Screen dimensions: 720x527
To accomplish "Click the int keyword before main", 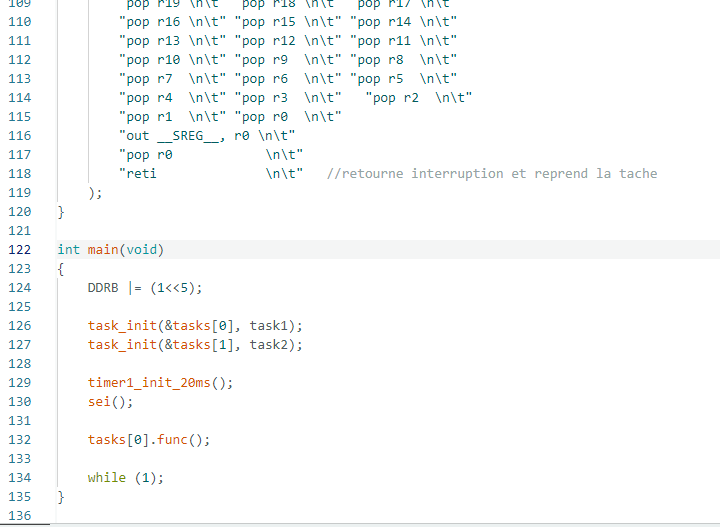I will (x=68, y=250).
